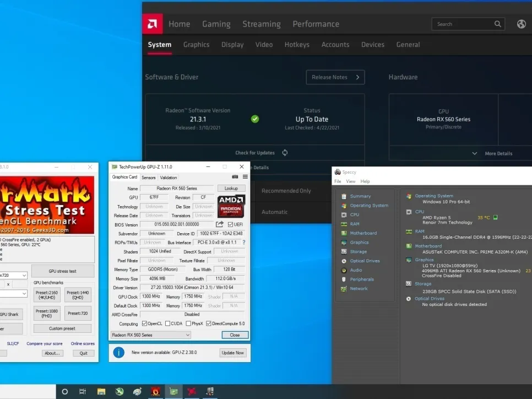Click the refresh icon beside Check for Updates
The width and height of the screenshot is (532, 399).
285,153
